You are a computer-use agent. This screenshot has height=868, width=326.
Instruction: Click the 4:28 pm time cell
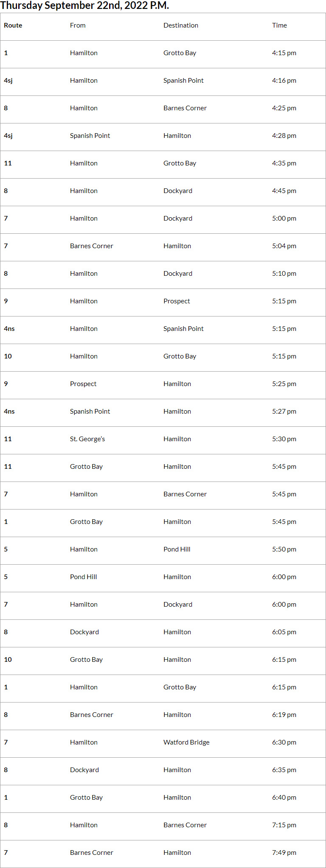click(284, 136)
